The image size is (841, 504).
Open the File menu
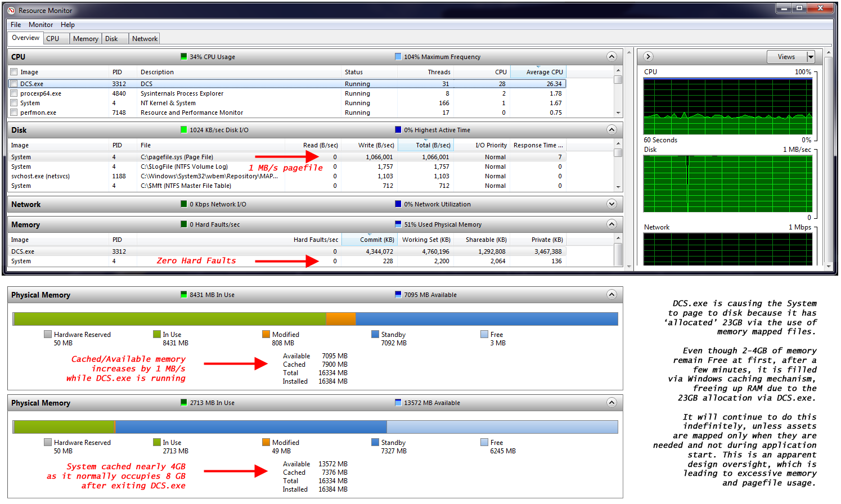pos(16,25)
